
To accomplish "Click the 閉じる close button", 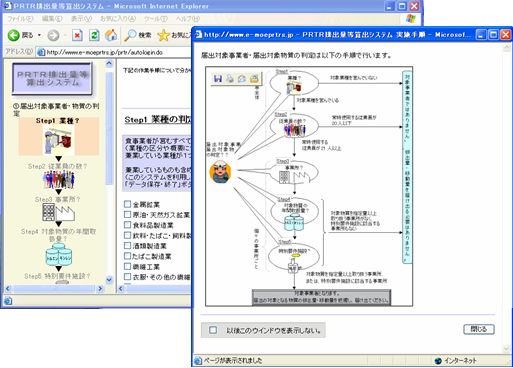I will 479,329.
